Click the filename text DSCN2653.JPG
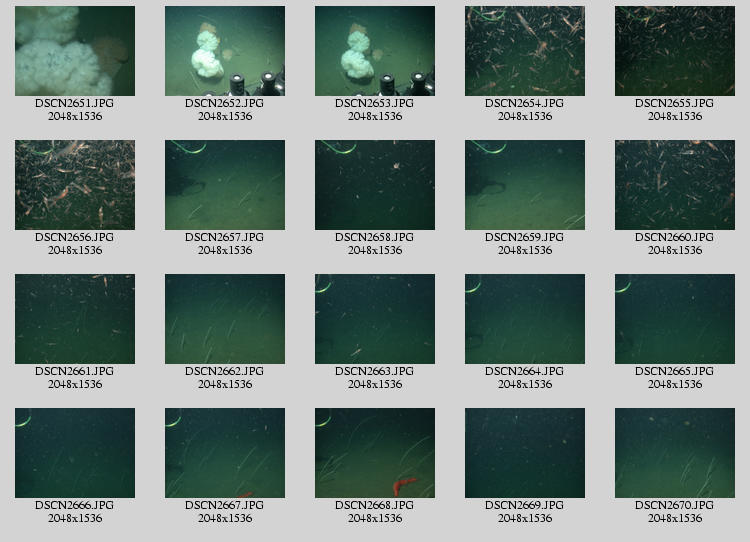The width and height of the screenshot is (750, 542). pyautogui.click(x=375, y=103)
